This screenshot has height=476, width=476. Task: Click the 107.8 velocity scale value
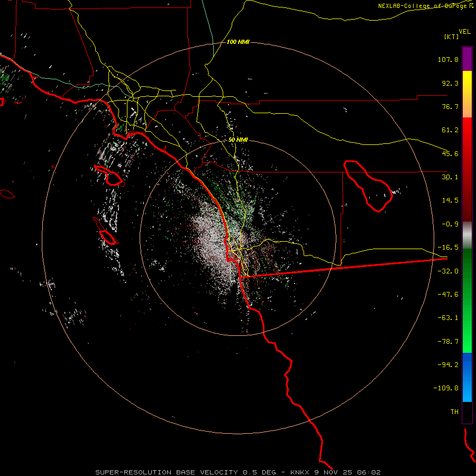click(448, 59)
